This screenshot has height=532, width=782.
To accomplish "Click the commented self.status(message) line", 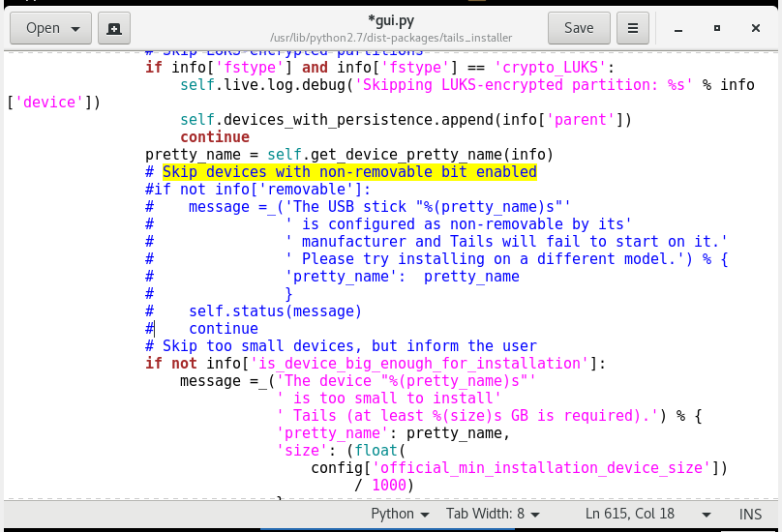I will tap(275, 311).
